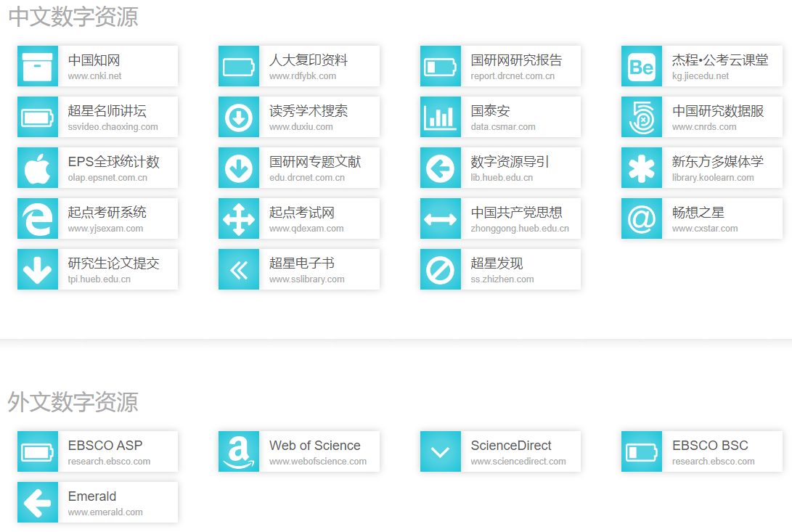The height and width of the screenshot is (532, 792).
Task: Click the chevron-down icon for ScienceDirect
Action: click(x=441, y=451)
